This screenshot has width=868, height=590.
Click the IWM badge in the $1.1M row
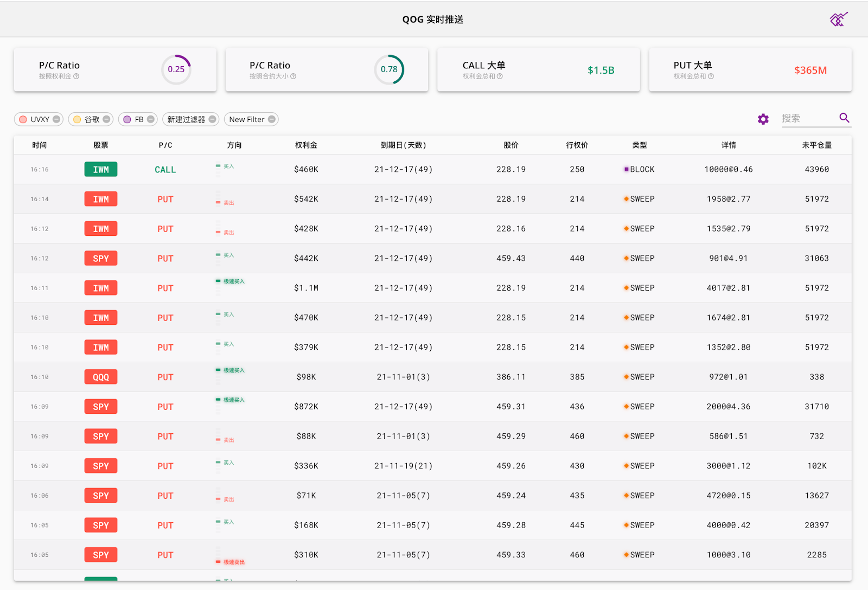point(101,288)
